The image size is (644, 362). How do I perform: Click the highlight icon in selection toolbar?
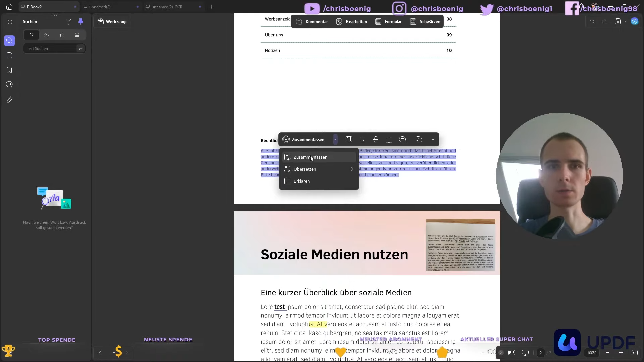[x=349, y=139]
